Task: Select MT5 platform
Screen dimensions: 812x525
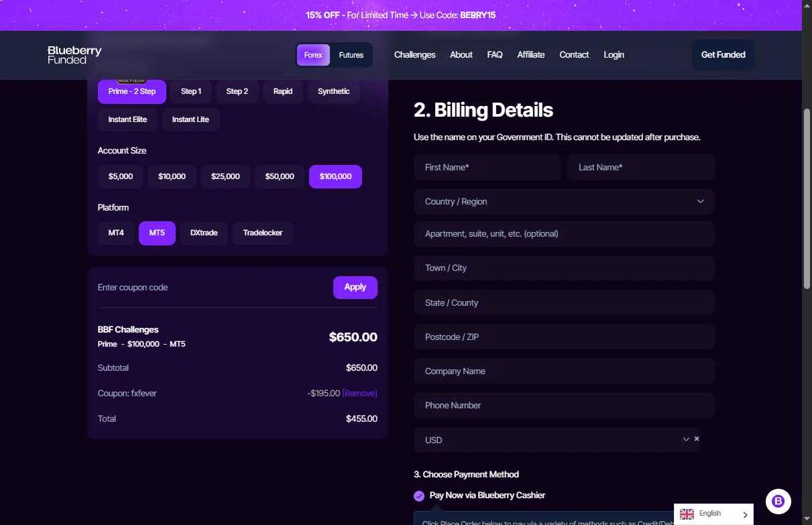Action: pyautogui.click(x=157, y=233)
